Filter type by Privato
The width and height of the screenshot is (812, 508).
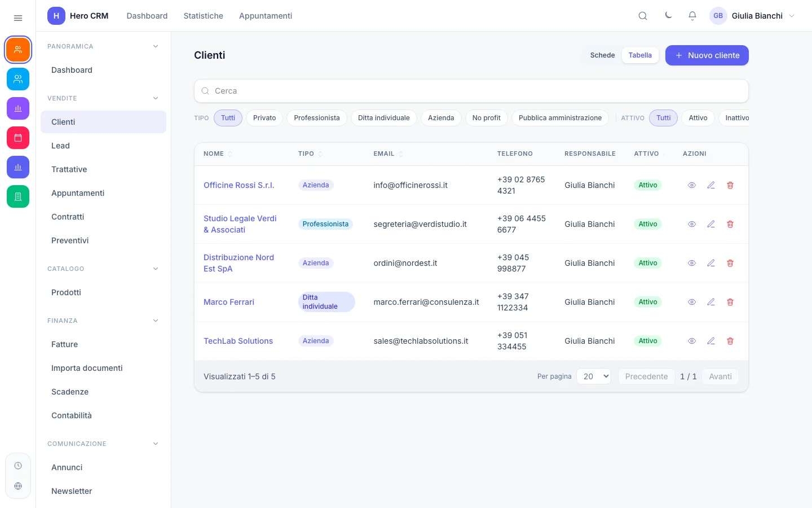tap(264, 118)
